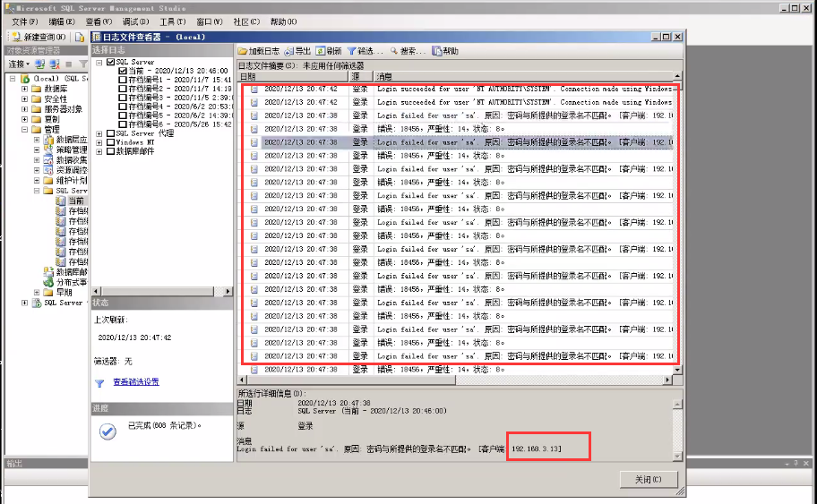This screenshot has height=504, width=817.
Task: Click the Connect (连接) dropdown in Object Explorer
Action: pyautogui.click(x=18, y=64)
